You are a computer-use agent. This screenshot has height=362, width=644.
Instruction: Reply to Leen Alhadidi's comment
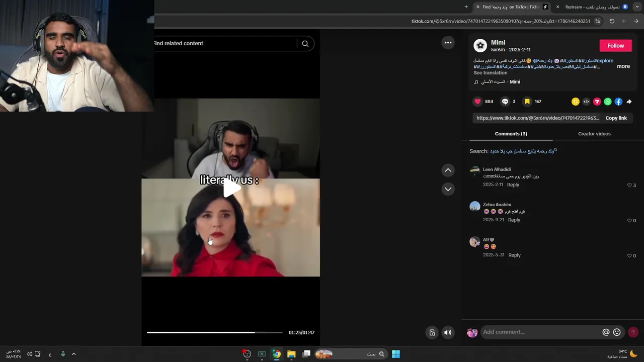click(513, 185)
